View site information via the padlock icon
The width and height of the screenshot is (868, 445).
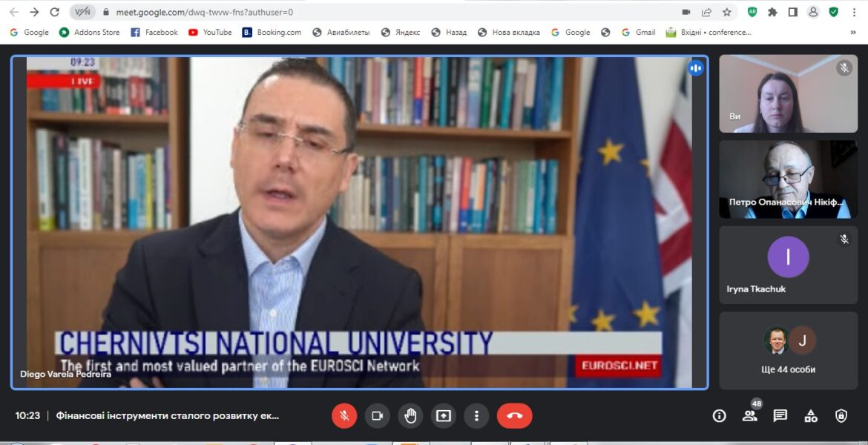(106, 12)
